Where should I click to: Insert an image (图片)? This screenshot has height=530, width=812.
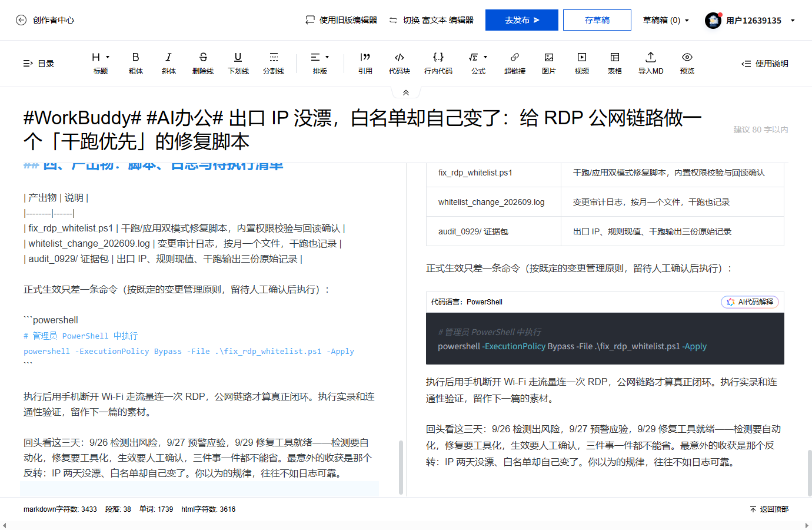[x=549, y=64]
